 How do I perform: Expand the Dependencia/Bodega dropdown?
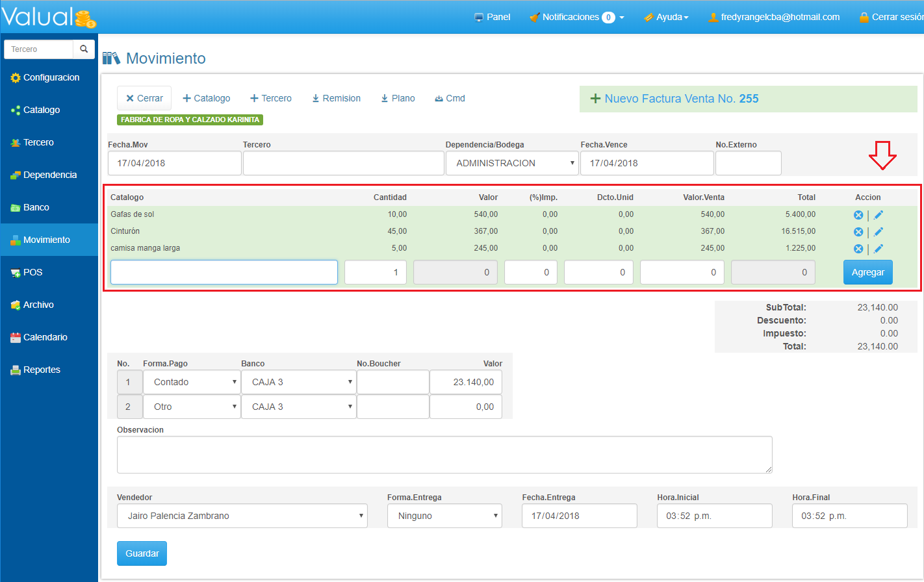[511, 163]
